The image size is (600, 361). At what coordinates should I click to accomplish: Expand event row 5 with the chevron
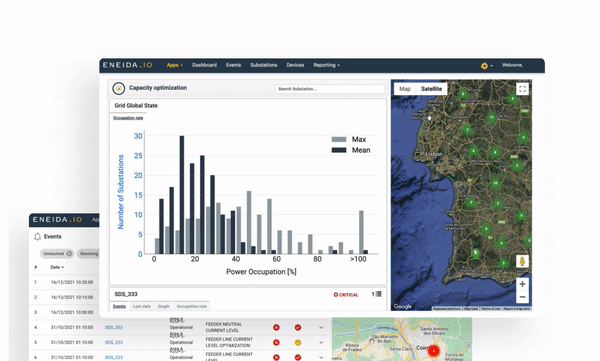321,342
